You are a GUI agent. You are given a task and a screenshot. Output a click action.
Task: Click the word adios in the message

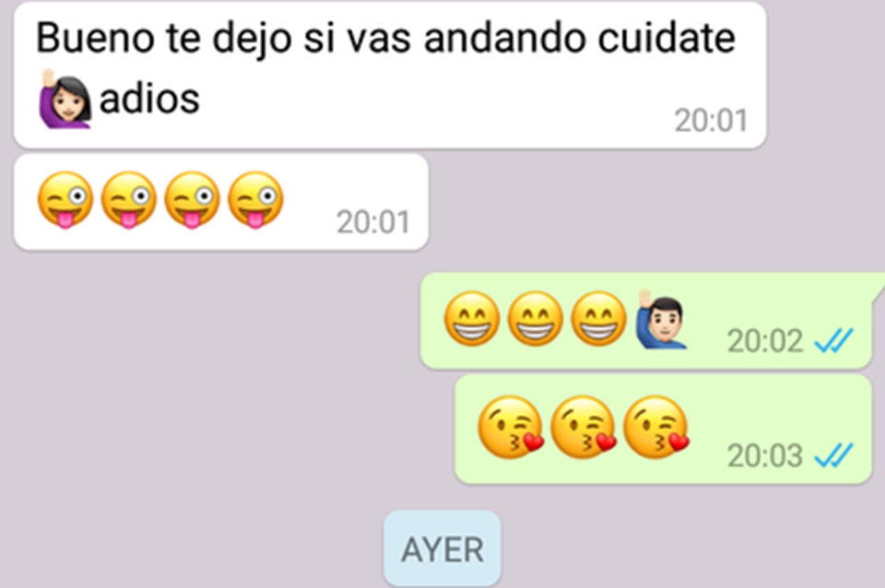click(x=149, y=99)
